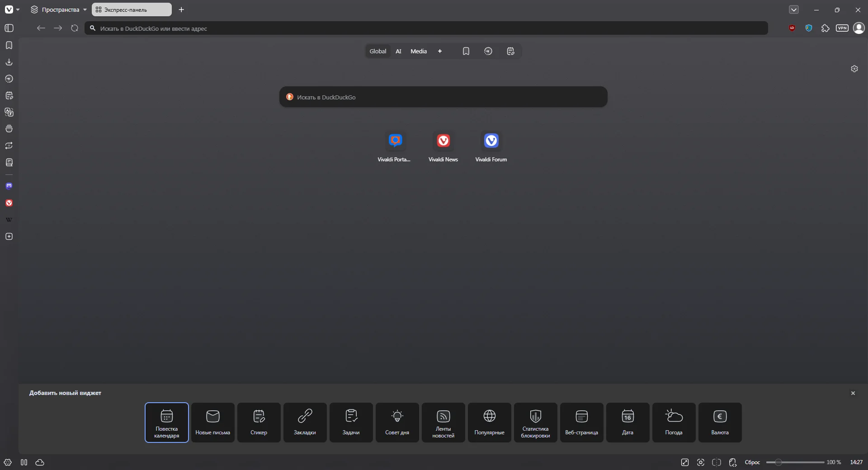
Task: Add the Веб-страница widget
Action: pyautogui.click(x=582, y=423)
